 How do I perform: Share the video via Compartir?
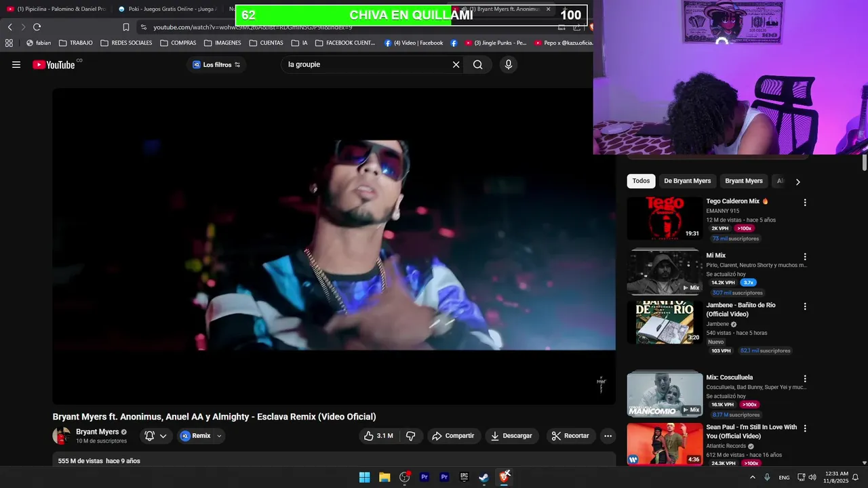pyautogui.click(x=453, y=436)
